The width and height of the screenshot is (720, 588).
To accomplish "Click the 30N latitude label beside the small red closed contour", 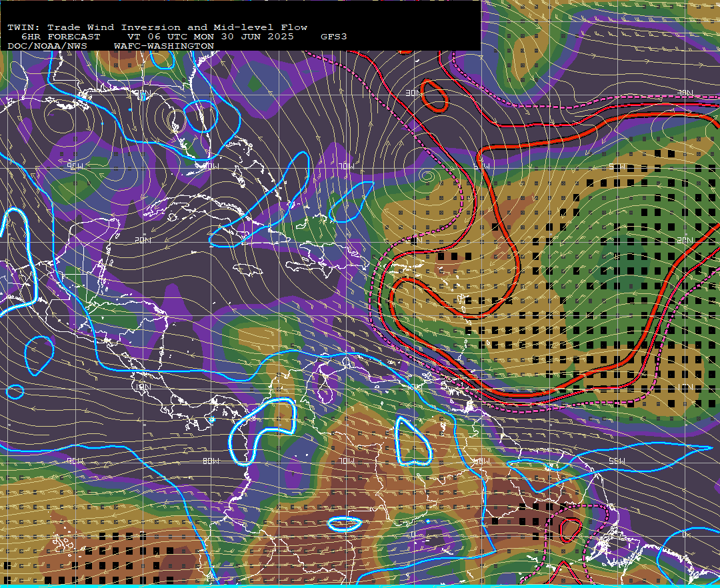I will 413,93.
